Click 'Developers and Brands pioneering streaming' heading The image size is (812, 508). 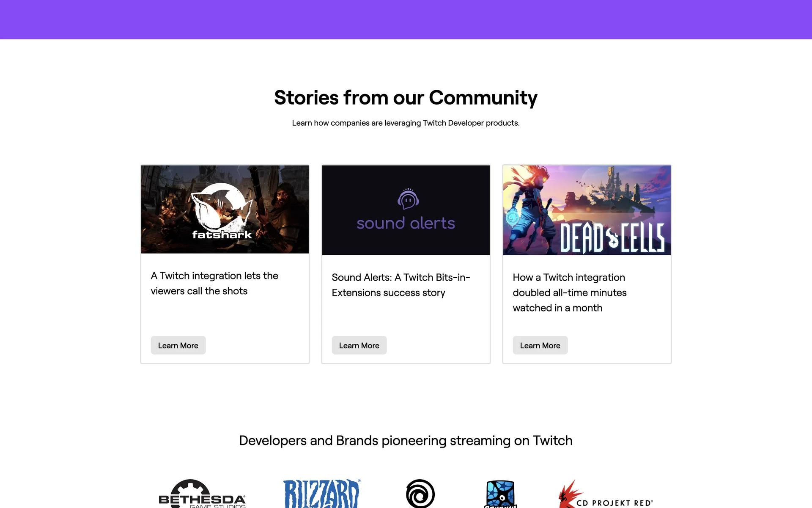pos(406,441)
